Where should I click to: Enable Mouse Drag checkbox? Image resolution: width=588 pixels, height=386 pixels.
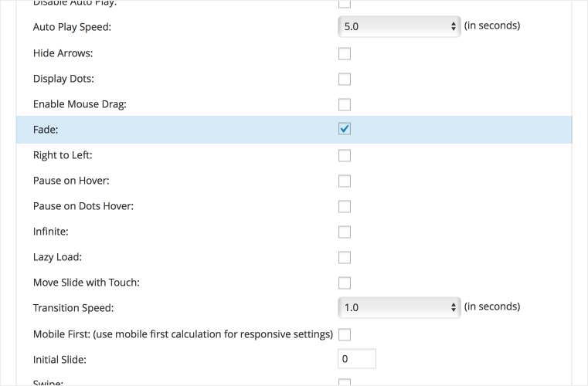pos(345,104)
